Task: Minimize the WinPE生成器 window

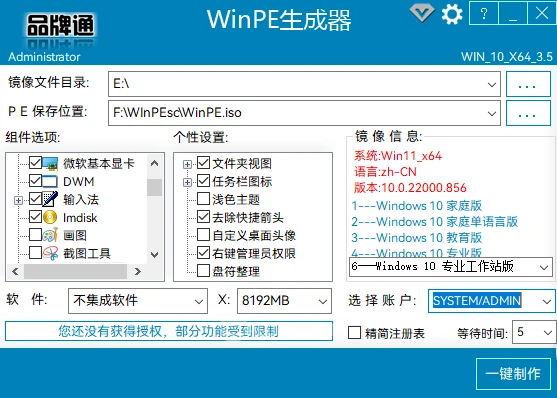Action: click(x=513, y=13)
